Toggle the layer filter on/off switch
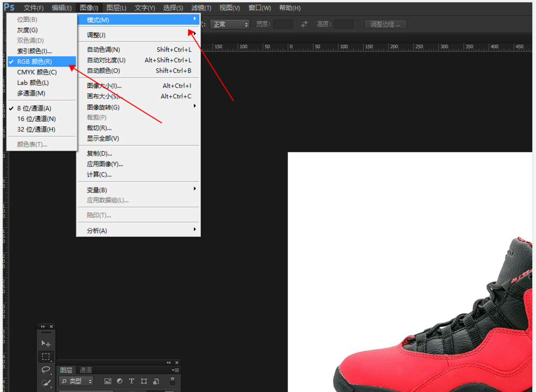The height and width of the screenshot is (392, 536). coord(173,381)
